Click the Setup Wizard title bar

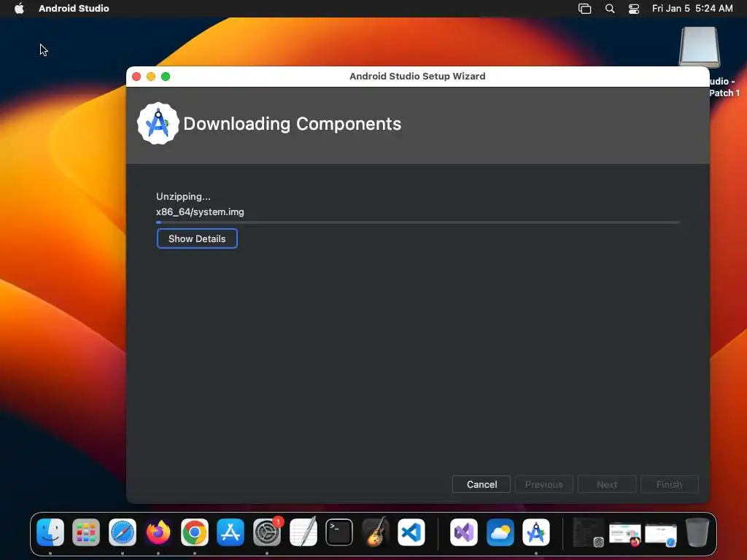417,76
